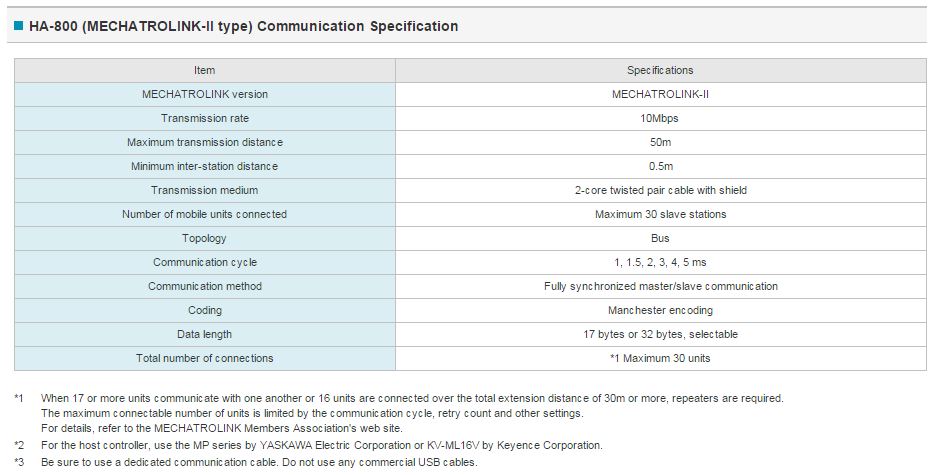Click the Specifications column header

point(660,70)
